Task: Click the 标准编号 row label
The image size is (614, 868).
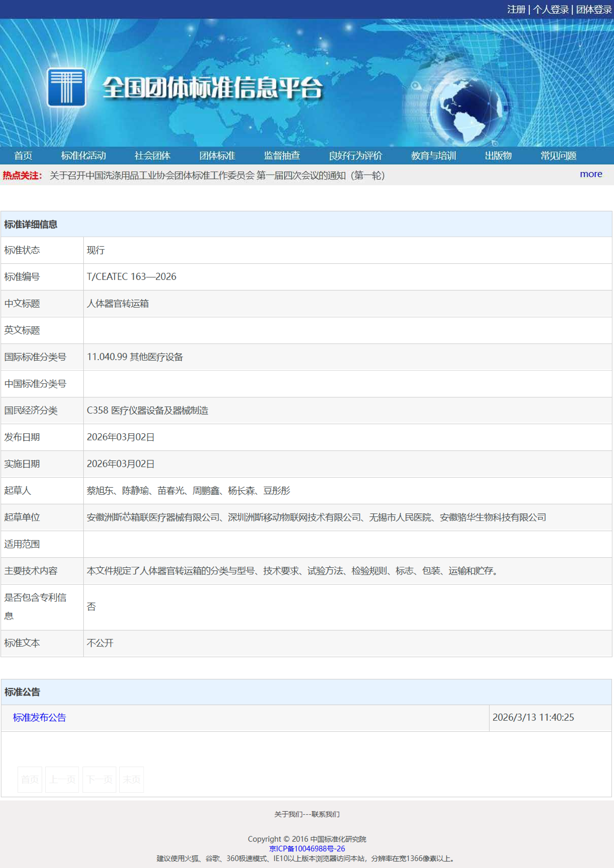Action: (x=22, y=277)
